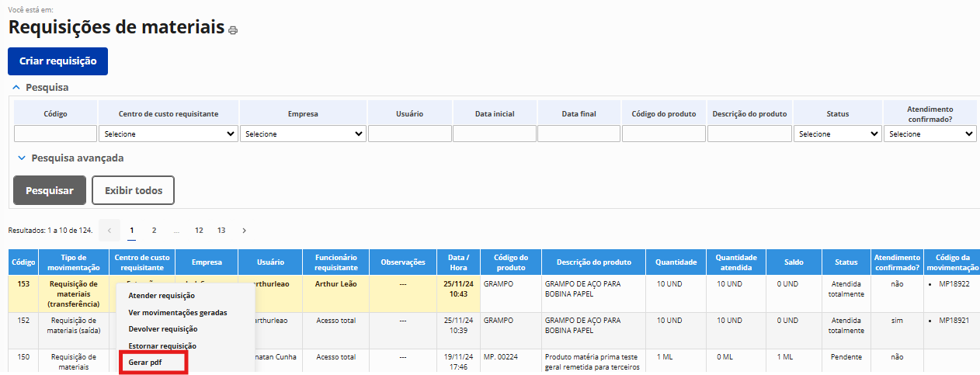Open the Status filter dropdown

click(837, 134)
